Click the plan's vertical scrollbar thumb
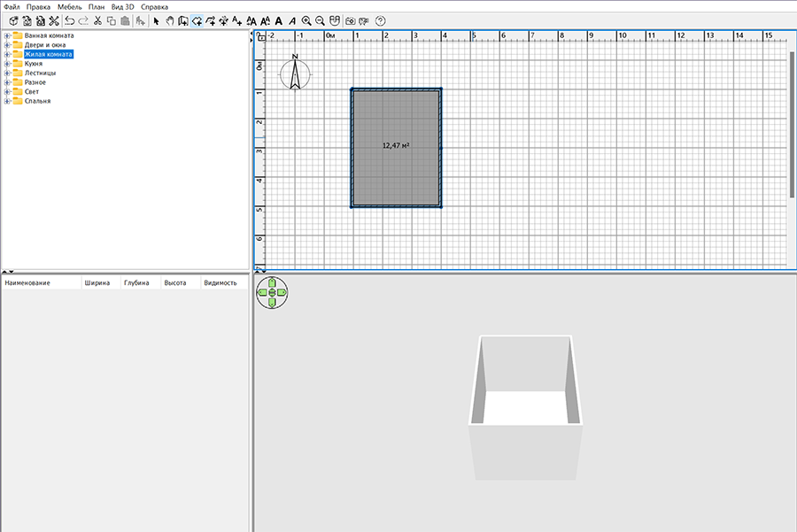Screen dimensions: 797x532 [792, 125]
